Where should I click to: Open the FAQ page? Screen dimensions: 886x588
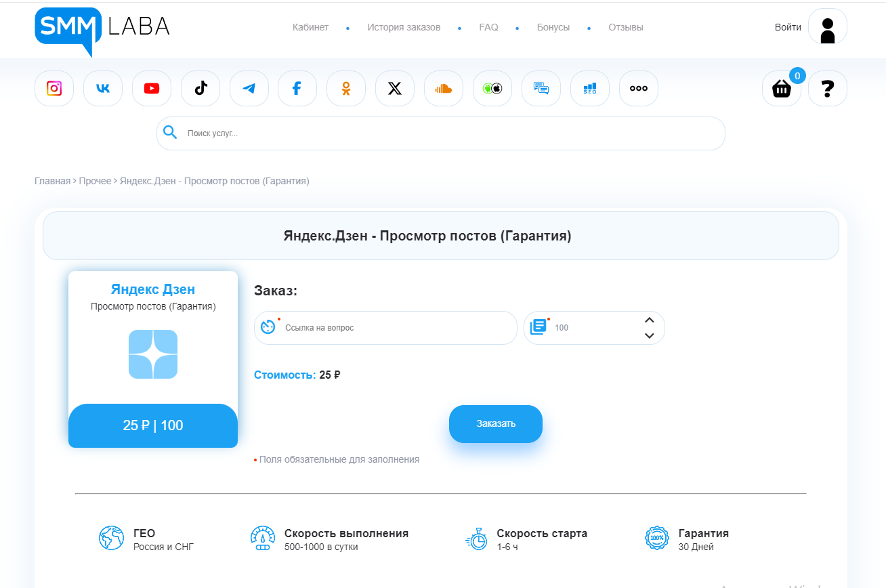pos(488,28)
